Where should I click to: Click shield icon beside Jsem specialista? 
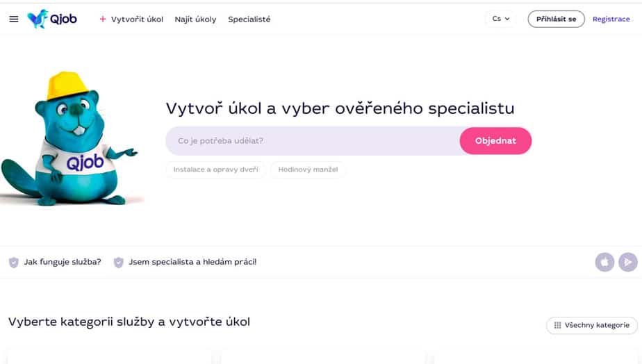tap(118, 263)
